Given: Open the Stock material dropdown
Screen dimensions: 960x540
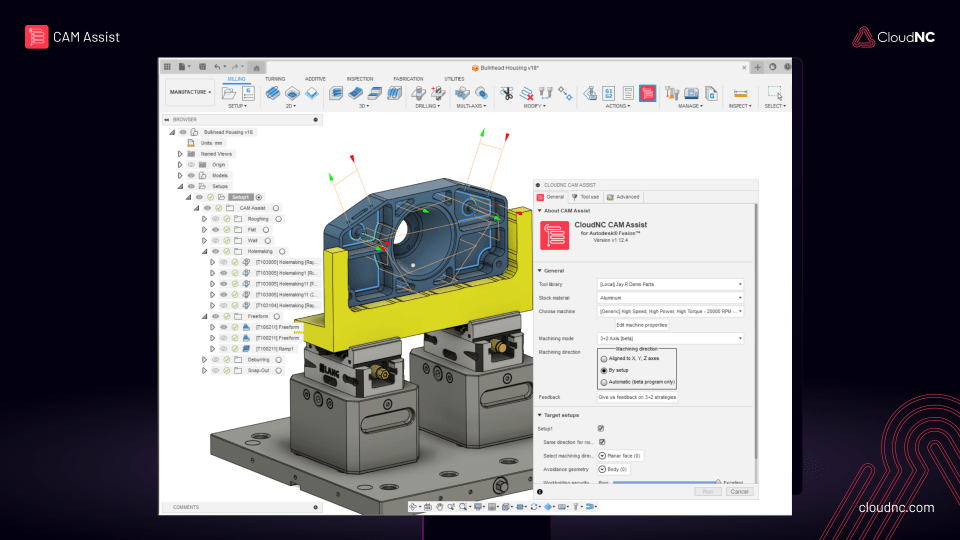Looking at the screenshot, I should (x=670, y=298).
